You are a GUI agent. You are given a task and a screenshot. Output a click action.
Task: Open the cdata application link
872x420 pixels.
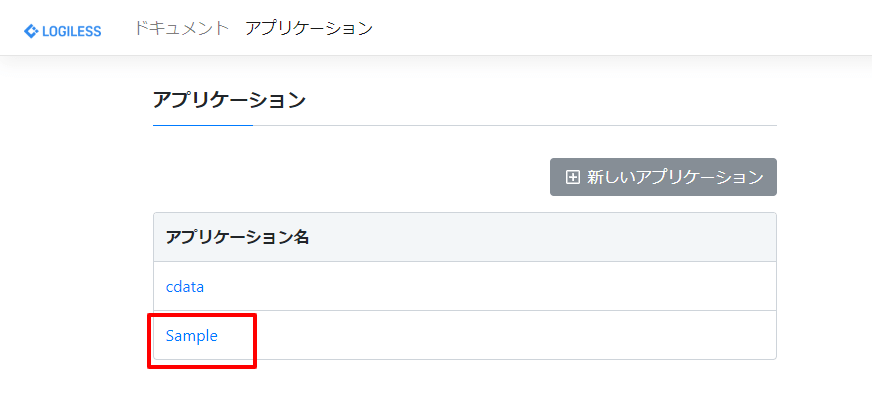coord(185,287)
